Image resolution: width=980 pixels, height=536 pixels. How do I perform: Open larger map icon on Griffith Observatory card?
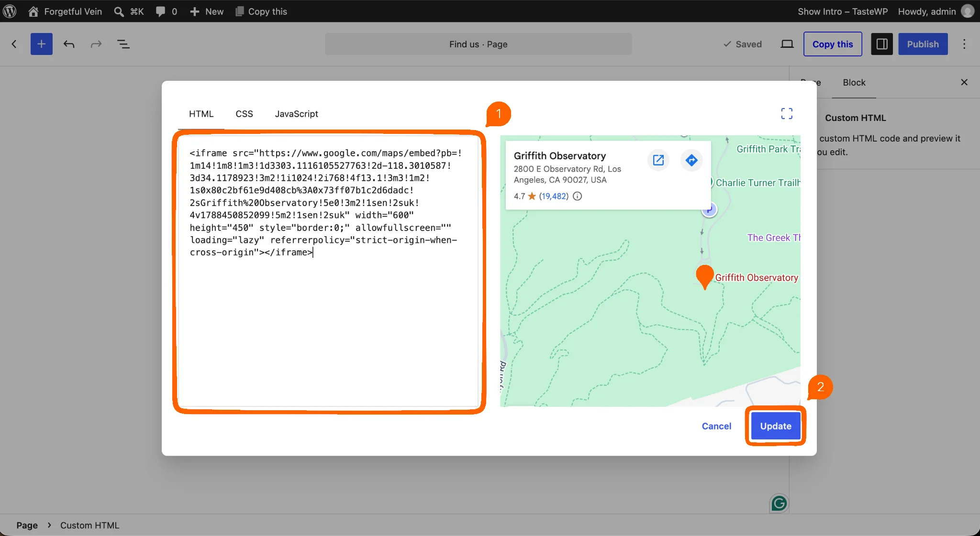(658, 160)
